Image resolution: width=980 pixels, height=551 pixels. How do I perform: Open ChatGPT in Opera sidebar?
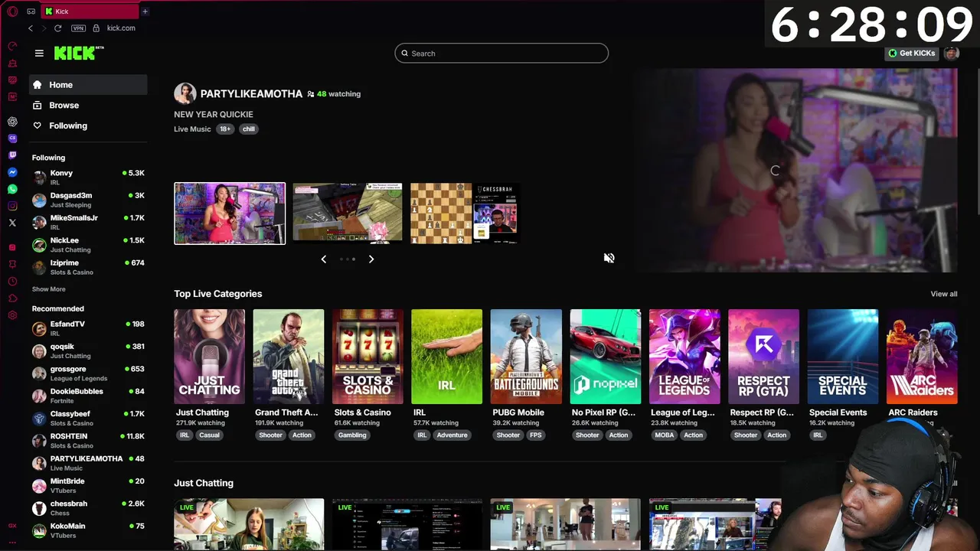(12, 122)
